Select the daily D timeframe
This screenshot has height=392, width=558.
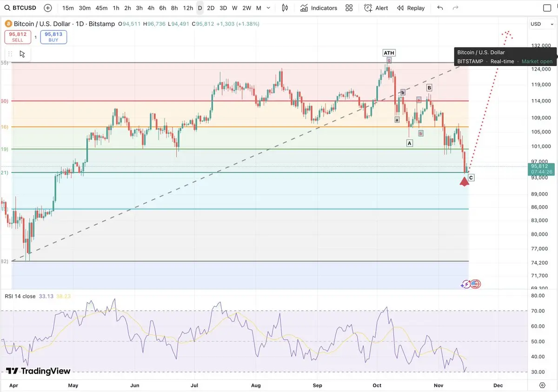pos(200,8)
